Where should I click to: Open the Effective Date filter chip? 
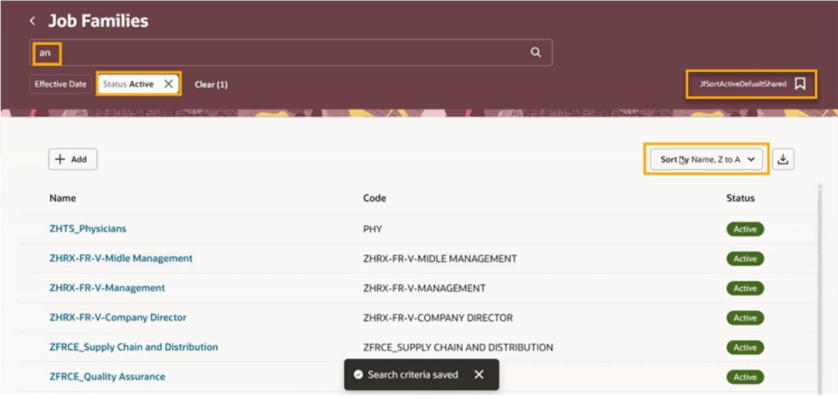coord(60,84)
